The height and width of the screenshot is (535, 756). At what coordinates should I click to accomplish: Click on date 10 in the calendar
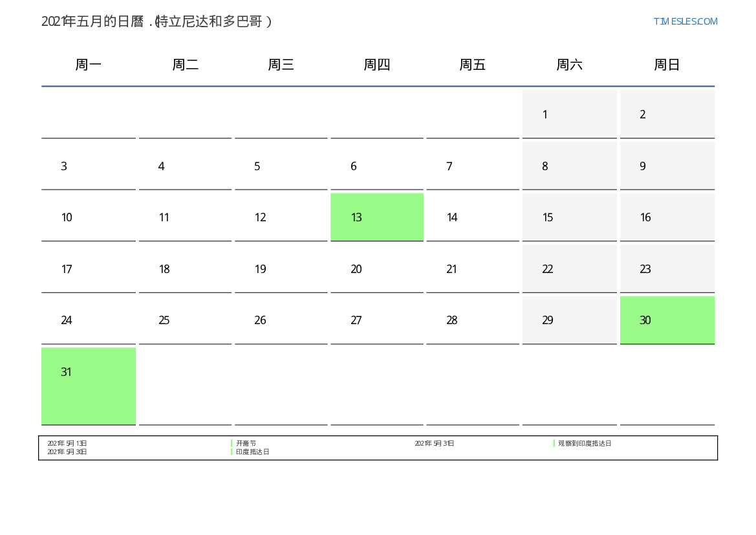pyautogui.click(x=88, y=217)
